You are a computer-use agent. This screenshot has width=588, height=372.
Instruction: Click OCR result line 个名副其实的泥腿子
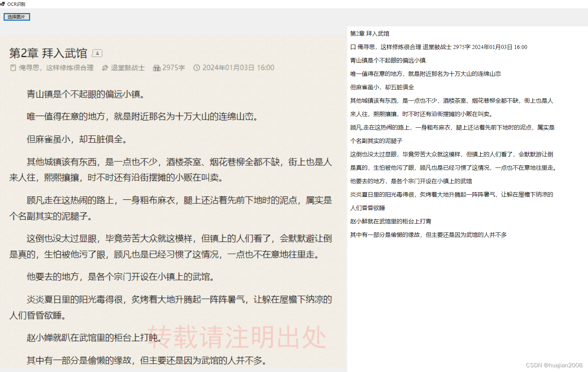coord(376,141)
